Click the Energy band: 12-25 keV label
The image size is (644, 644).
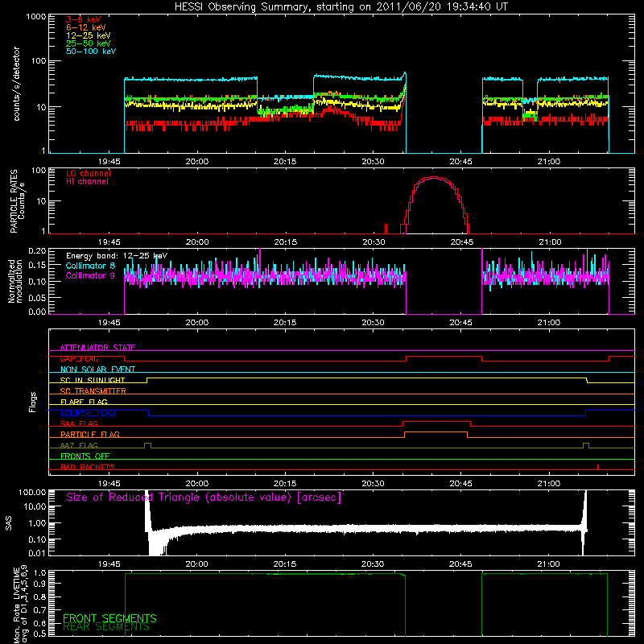click(x=117, y=256)
